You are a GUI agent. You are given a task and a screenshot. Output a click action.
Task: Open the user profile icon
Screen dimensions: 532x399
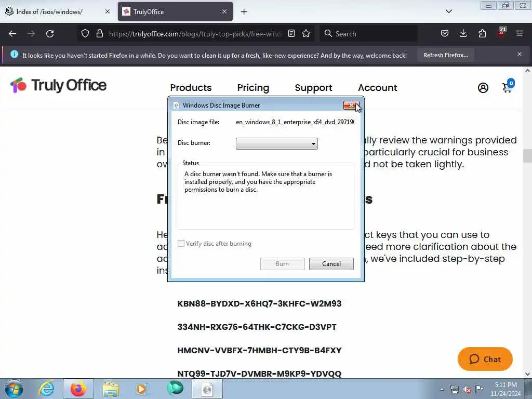click(483, 88)
